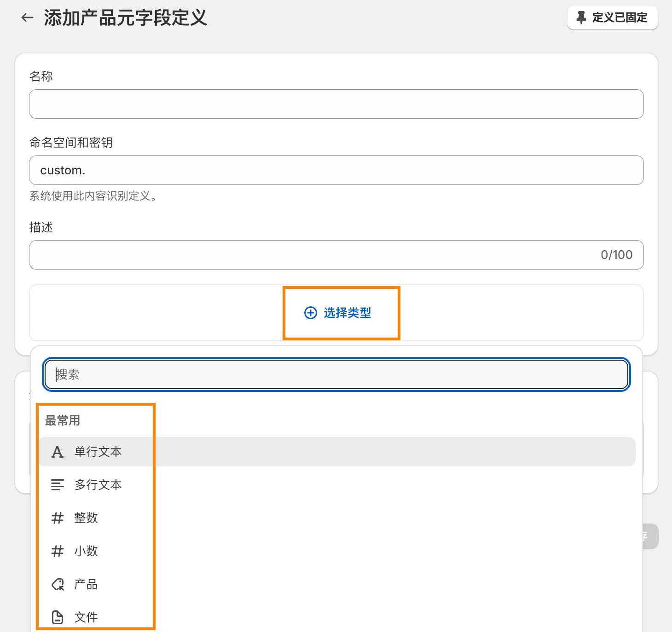Screen dimensions: 672x632
Task: Click the document icon beside 文件
Action: coord(58,617)
